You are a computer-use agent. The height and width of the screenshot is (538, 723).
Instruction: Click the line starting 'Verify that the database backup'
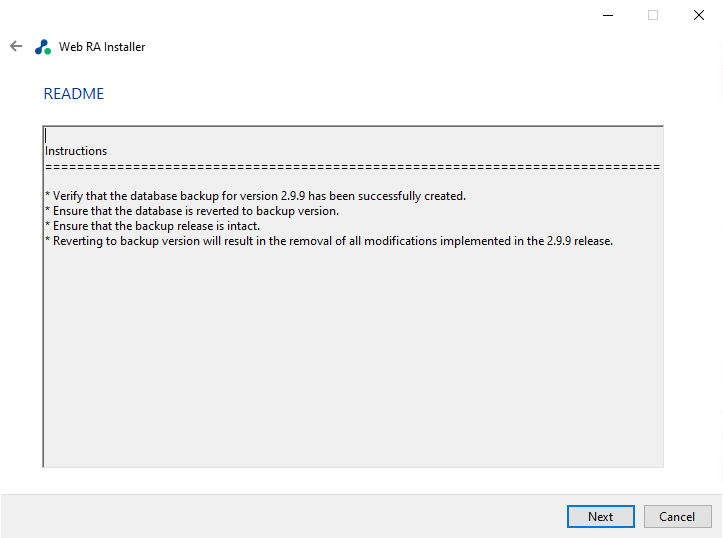[255, 196]
